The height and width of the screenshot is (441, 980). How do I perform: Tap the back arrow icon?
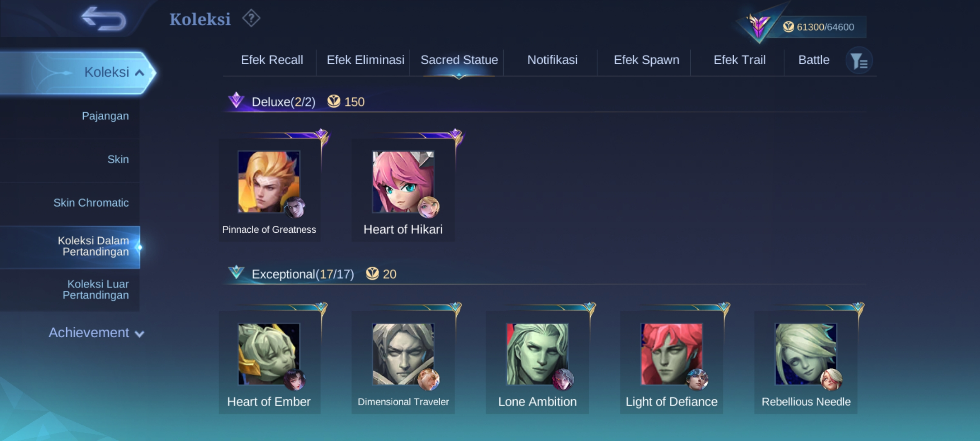click(x=104, y=19)
